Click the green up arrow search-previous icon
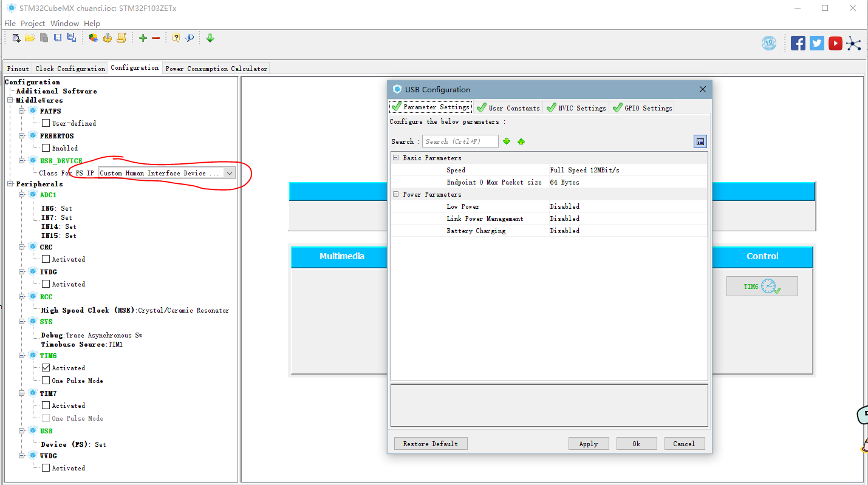The width and height of the screenshot is (868, 485). coord(521,141)
